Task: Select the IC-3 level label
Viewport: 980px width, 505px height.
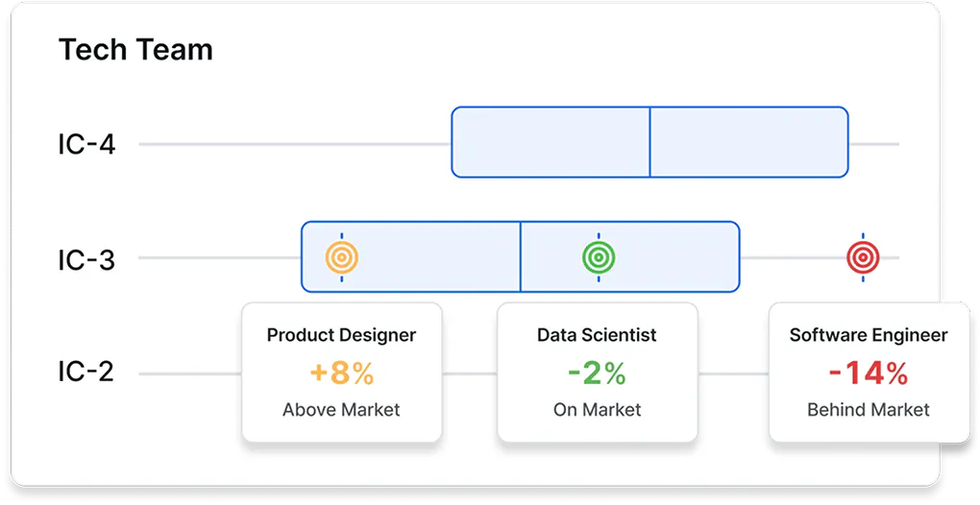Action: coord(86,259)
